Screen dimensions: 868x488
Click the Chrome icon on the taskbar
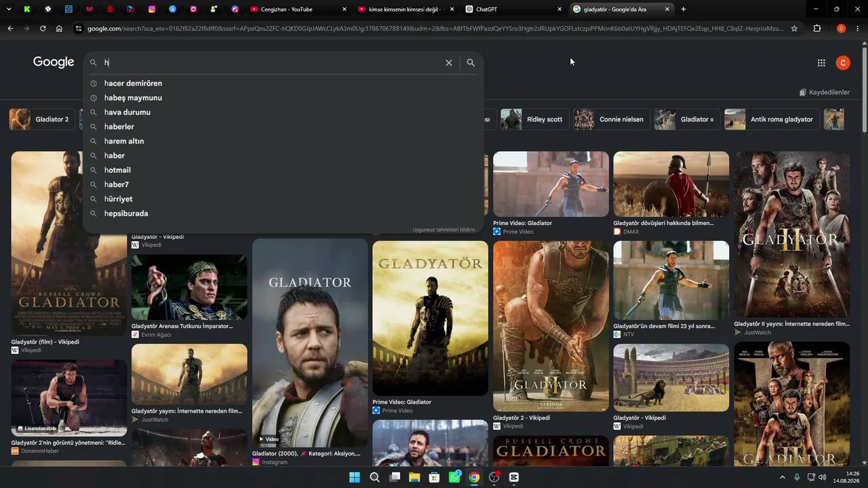click(x=474, y=477)
